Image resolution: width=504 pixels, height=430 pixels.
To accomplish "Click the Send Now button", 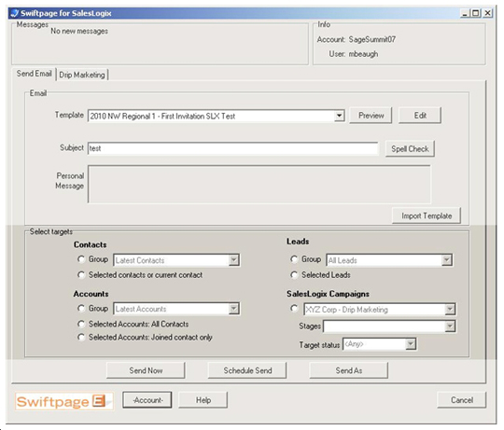I will (146, 370).
